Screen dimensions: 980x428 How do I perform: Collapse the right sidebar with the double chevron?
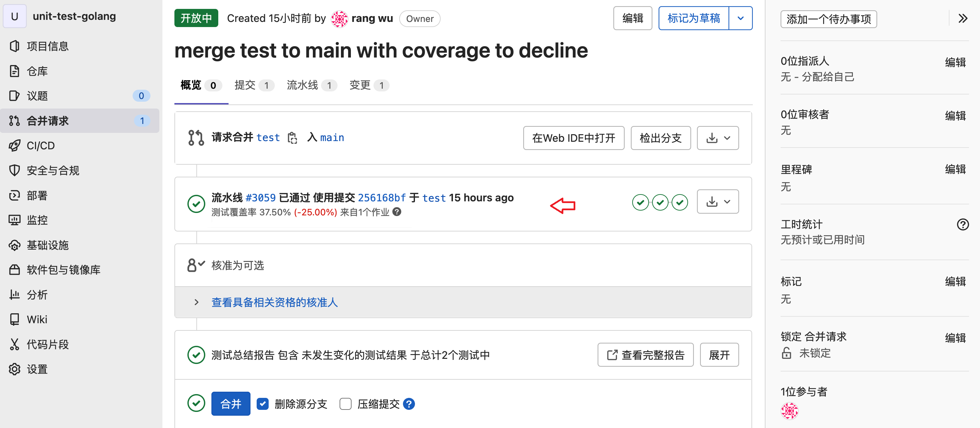tap(962, 18)
